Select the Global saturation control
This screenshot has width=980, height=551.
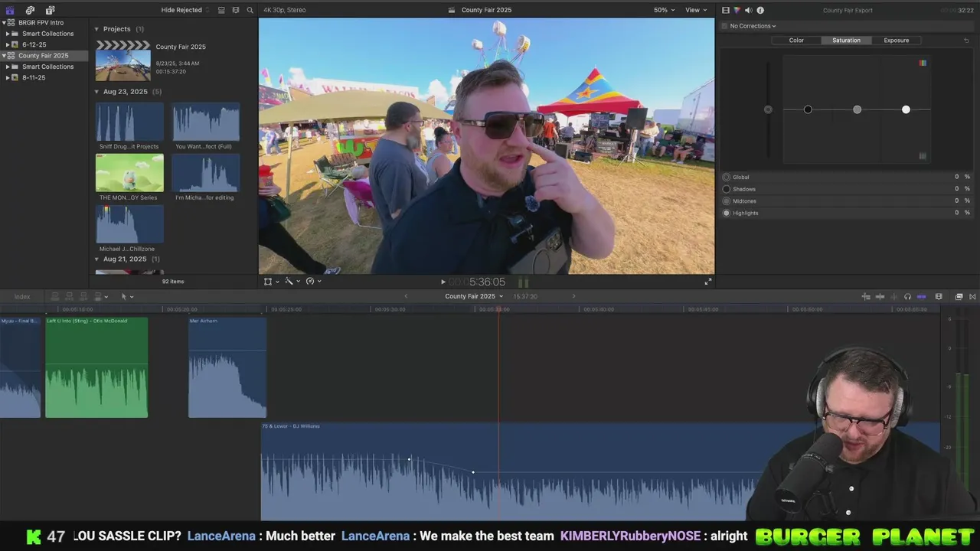tap(727, 177)
